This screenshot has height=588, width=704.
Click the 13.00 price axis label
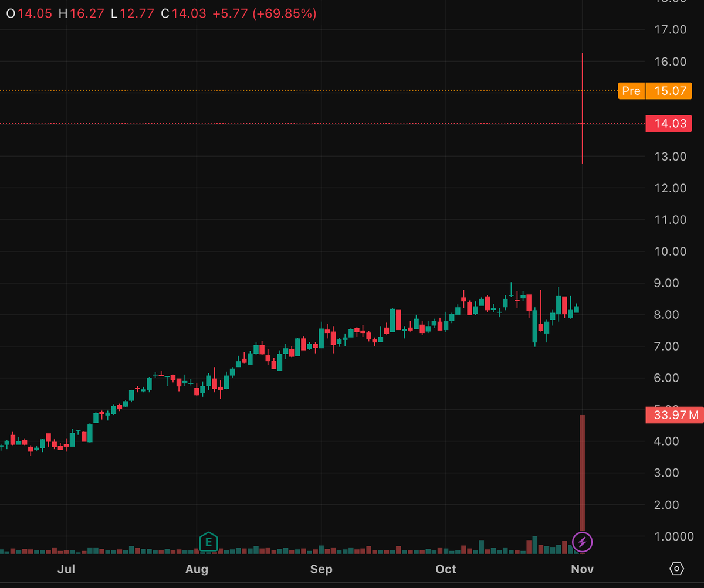point(670,157)
